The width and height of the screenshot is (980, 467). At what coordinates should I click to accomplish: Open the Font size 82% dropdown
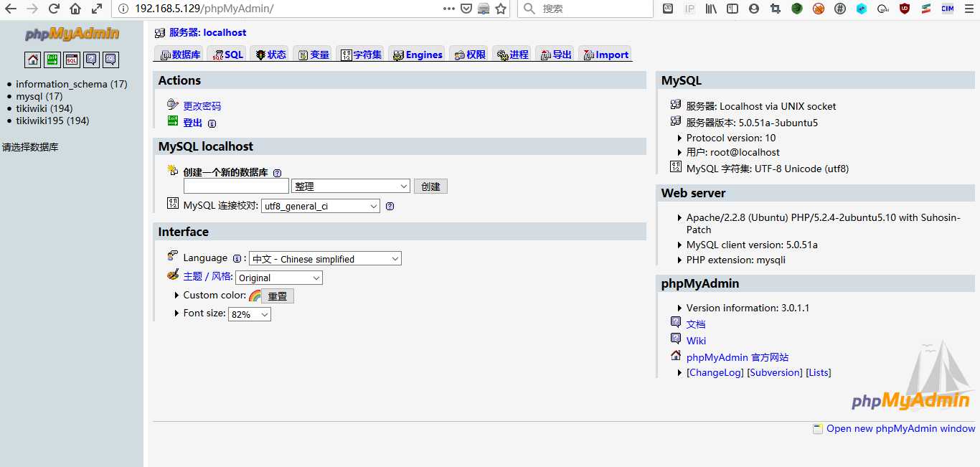tap(250, 314)
